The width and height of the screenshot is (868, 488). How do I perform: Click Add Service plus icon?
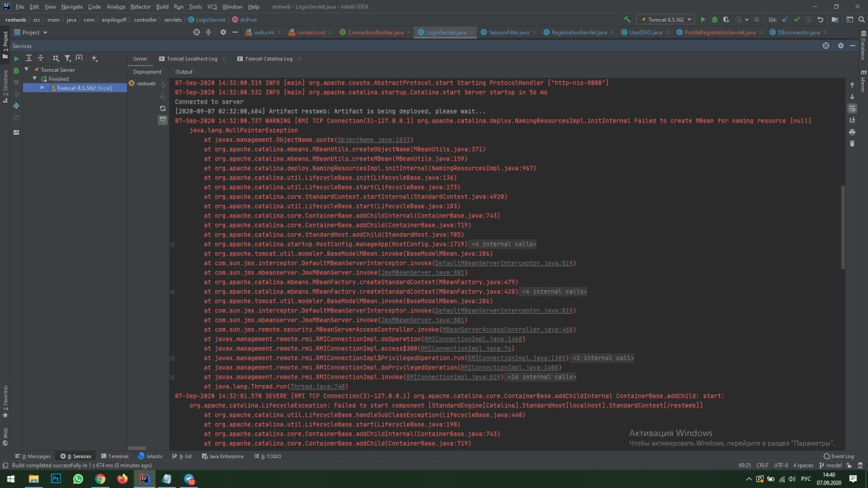pyautogui.click(x=94, y=59)
